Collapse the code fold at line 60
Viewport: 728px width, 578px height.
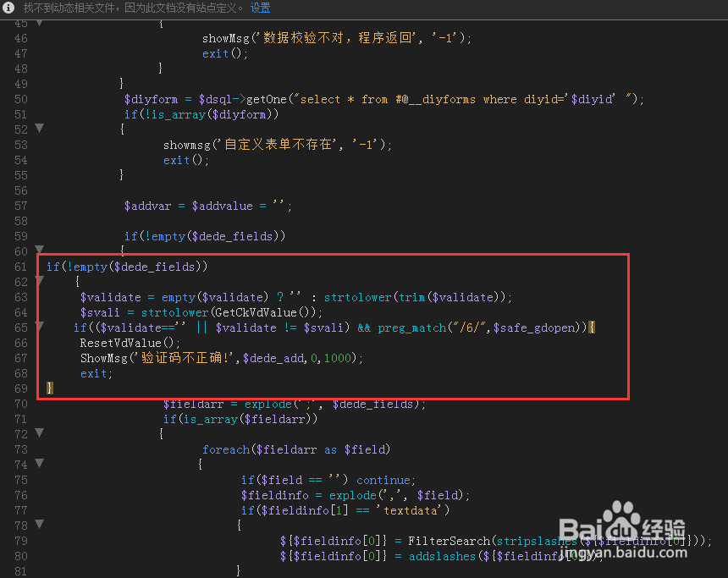pos(40,250)
